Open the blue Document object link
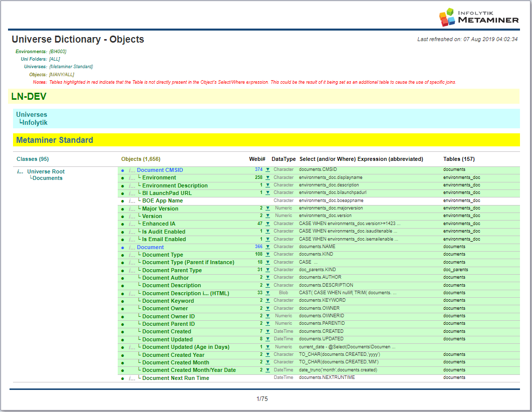This screenshot has width=532, height=412. 150,248
